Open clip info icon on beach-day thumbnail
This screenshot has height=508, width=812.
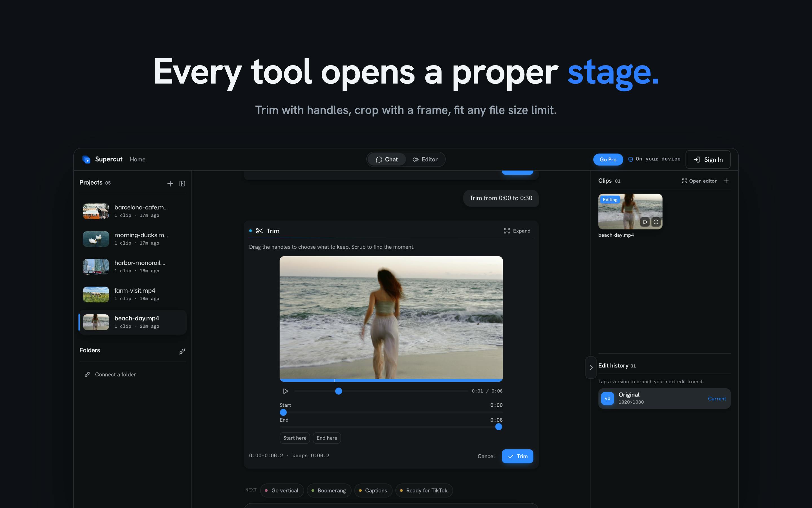click(x=656, y=222)
